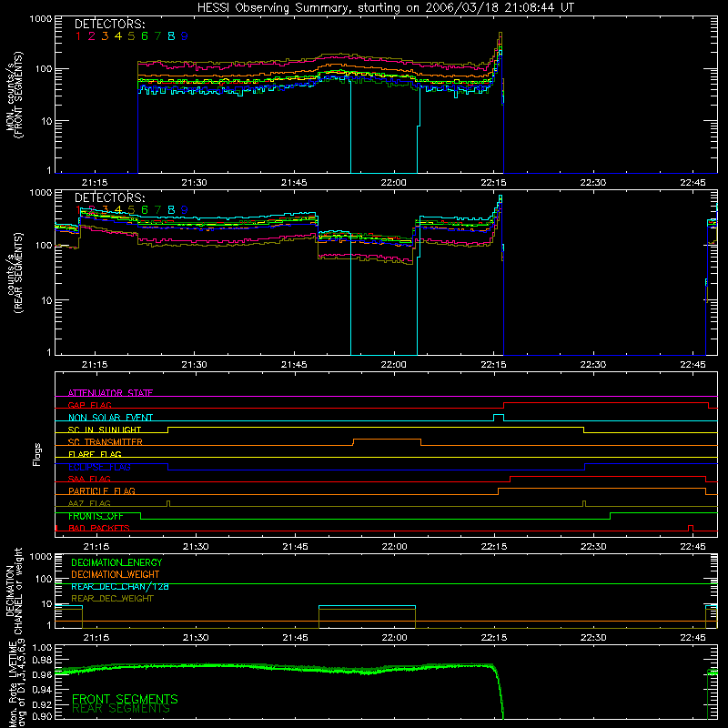Click the 22:00 tick under front segments panel

[393, 183]
